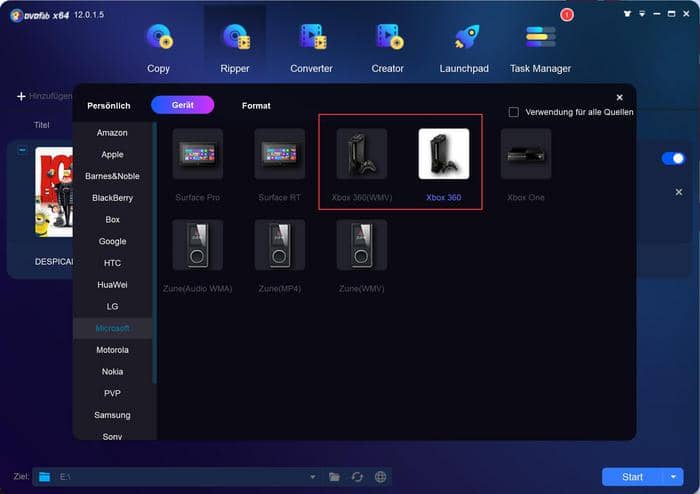The image size is (700, 494).
Task: Switch to the Format tab
Action: (256, 106)
